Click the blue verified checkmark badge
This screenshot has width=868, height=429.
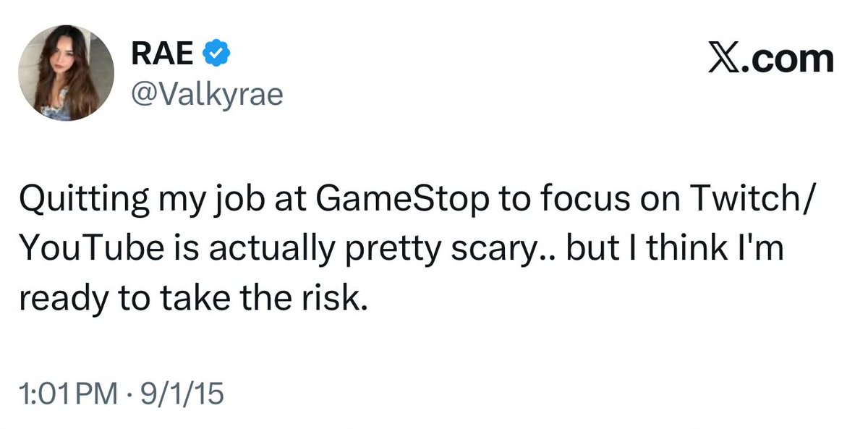click(x=215, y=53)
